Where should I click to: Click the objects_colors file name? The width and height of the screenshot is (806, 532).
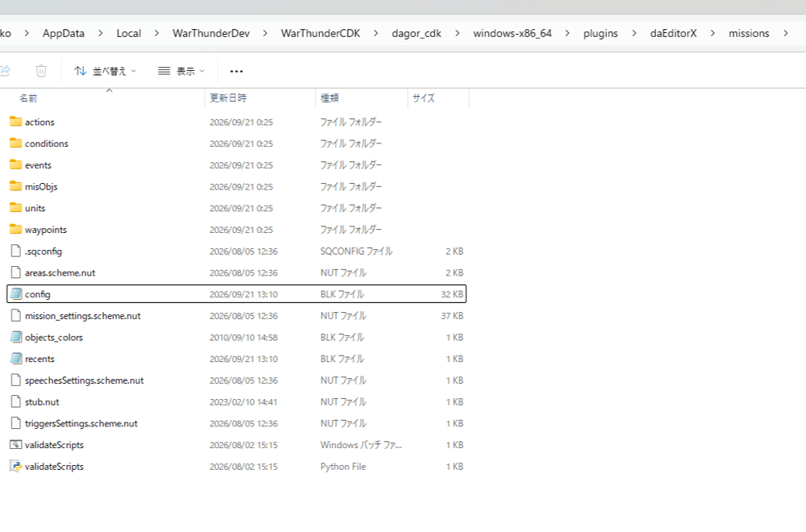click(54, 338)
